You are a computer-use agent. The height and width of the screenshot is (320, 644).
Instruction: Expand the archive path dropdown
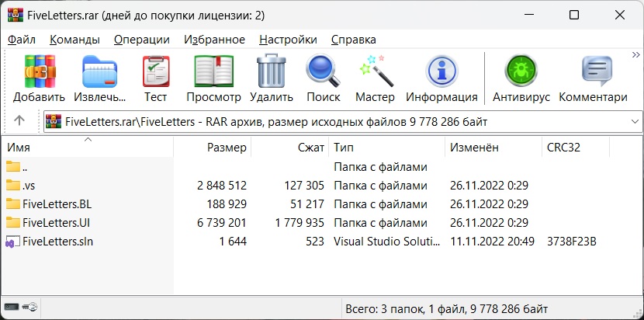coord(635,121)
